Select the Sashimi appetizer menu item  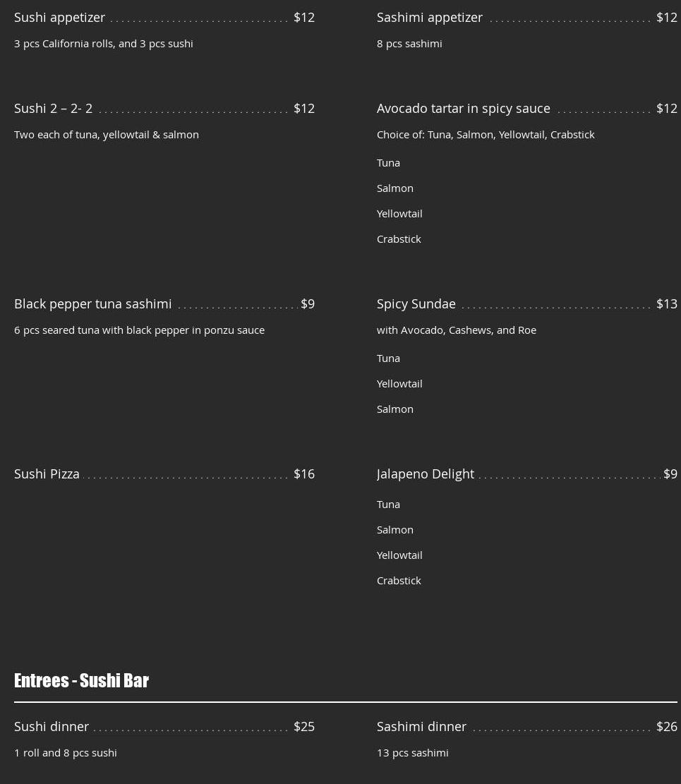click(429, 17)
